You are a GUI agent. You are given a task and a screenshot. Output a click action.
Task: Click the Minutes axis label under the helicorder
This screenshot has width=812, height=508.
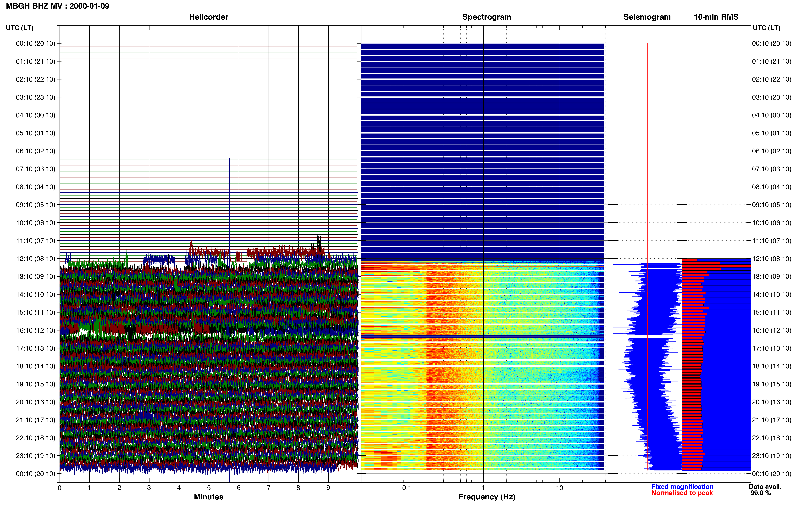coord(209,497)
